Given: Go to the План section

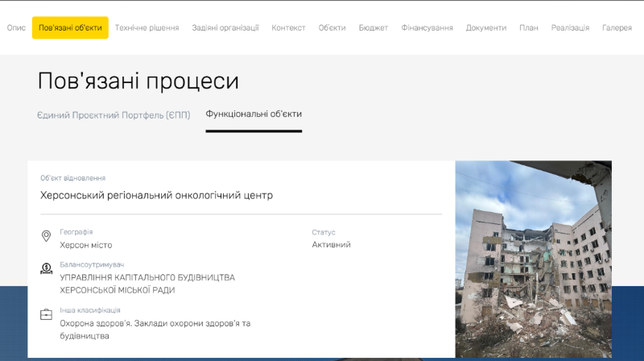Looking at the screenshot, I should point(529,27).
